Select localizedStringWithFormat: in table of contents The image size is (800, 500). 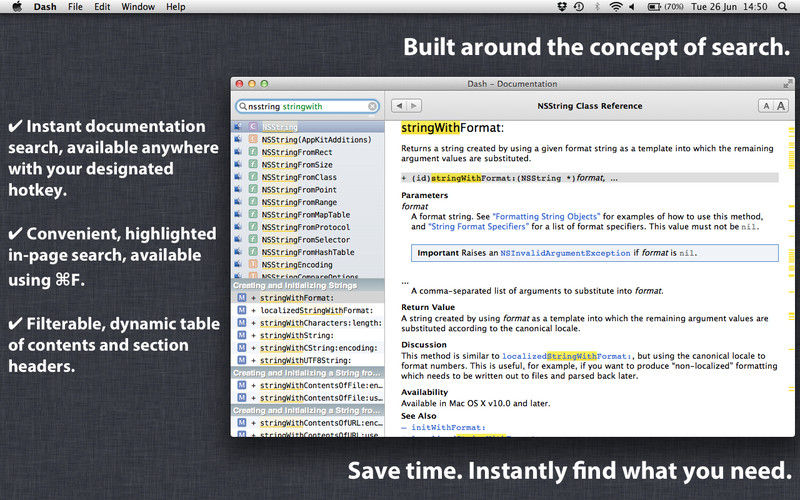tap(308, 310)
